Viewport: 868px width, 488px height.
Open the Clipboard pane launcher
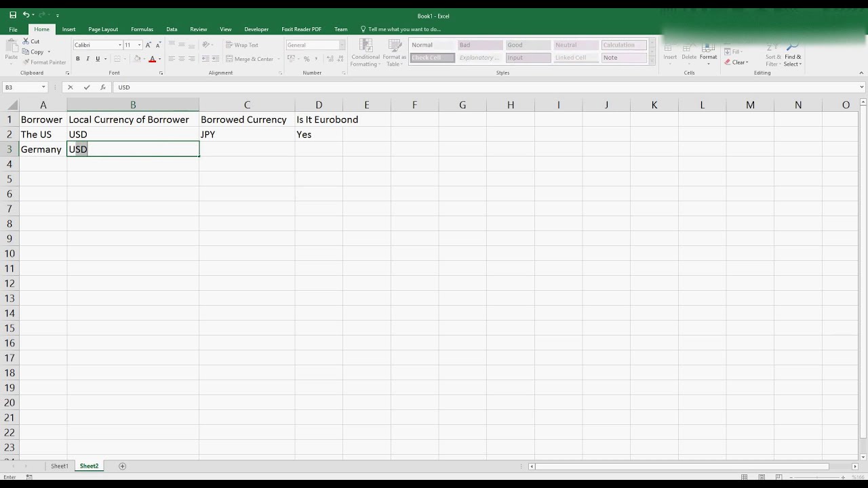click(x=67, y=73)
